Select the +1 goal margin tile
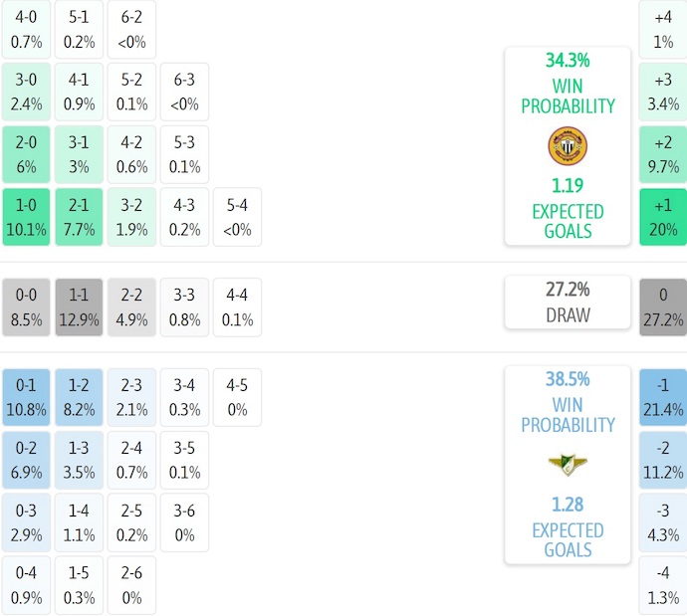The height and width of the screenshot is (616, 687). (x=663, y=217)
